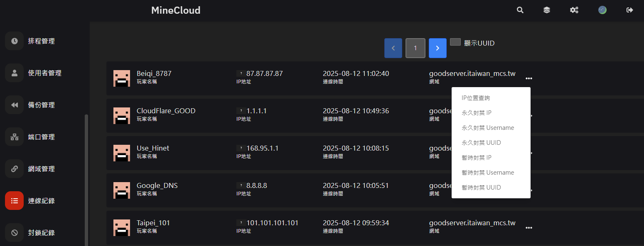
Task: Open 排程管理 clock icon in sidebar
Action: (15, 41)
